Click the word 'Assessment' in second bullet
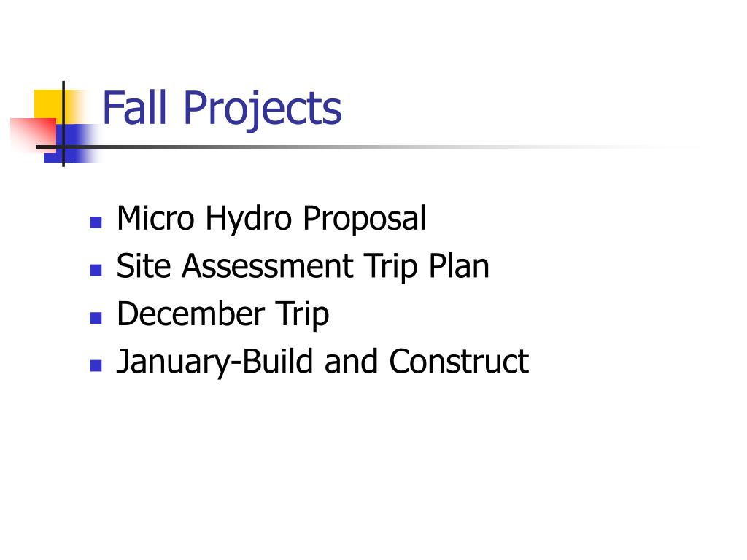This screenshot has height=560, width=747. coord(267,265)
